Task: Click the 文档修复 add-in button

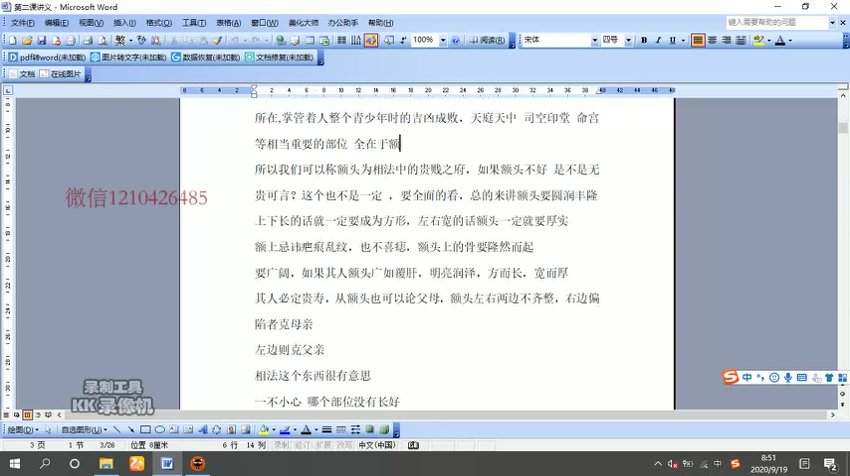Action: pos(279,57)
